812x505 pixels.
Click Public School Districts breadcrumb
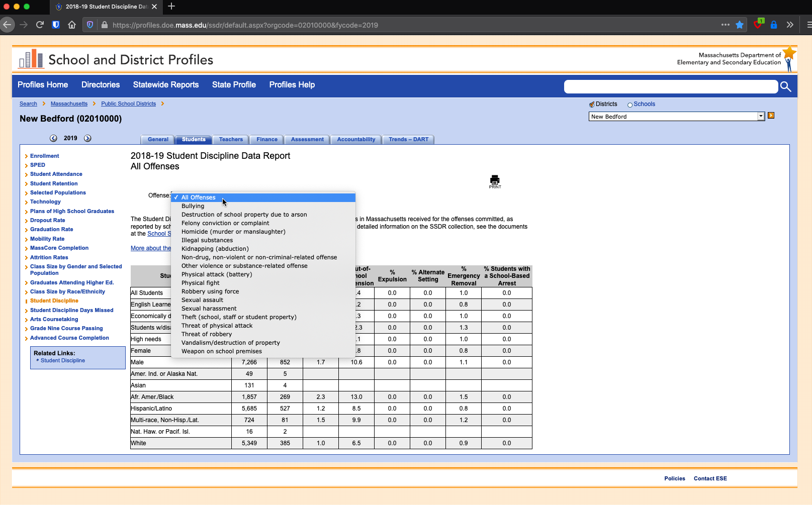point(128,104)
